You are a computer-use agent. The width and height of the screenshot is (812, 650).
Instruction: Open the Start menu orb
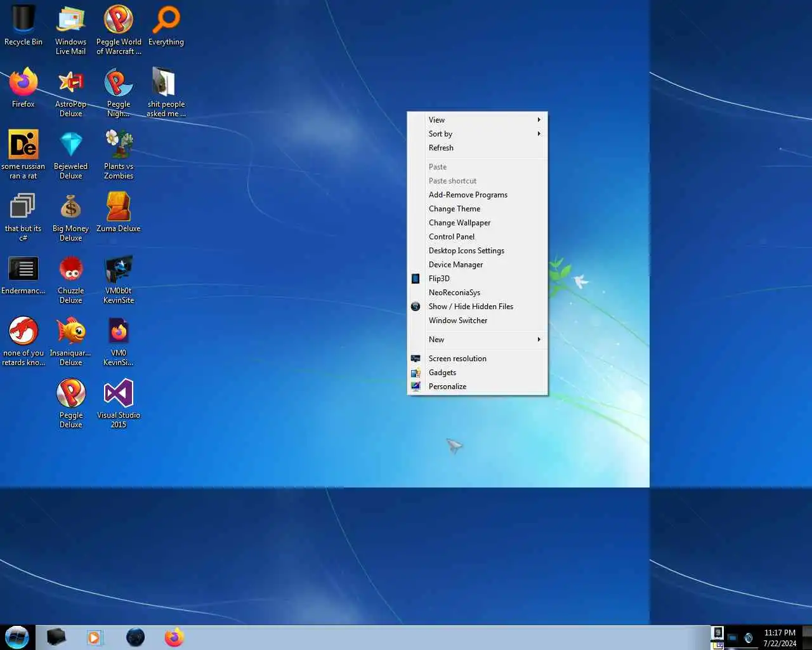click(17, 637)
